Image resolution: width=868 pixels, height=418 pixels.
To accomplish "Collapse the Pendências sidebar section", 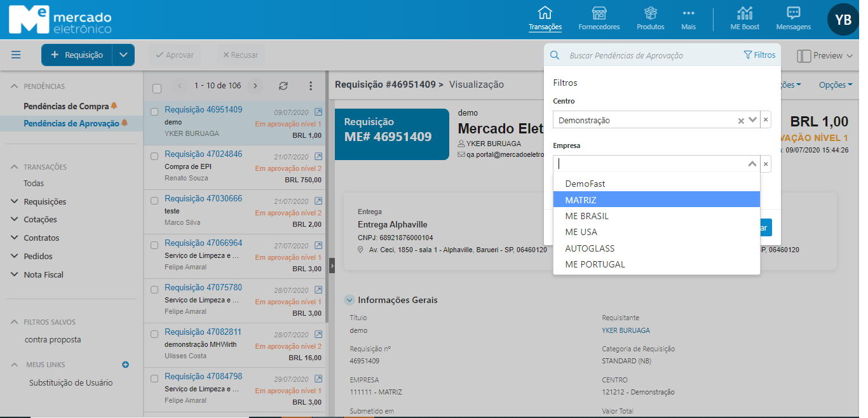I will (x=15, y=86).
